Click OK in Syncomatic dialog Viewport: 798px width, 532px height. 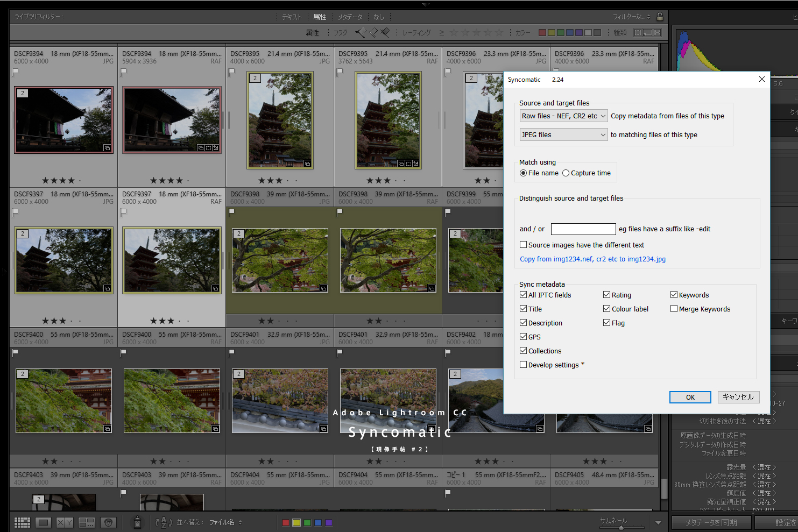(x=690, y=397)
